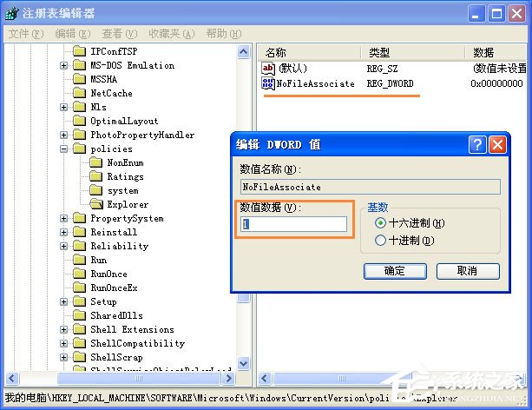Screen dimensions: 532x410
Task: Confirm with the 确定 button
Action: click(x=395, y=271)
